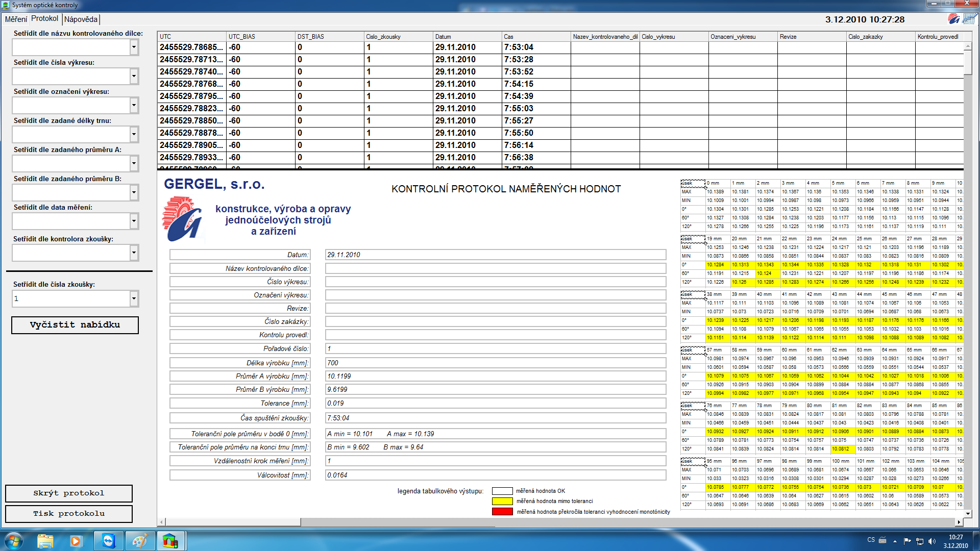Viewport: 980px width, 551px height.
Task: Expand 'Setřídit dle kontrolora zkoušky' dropdown
Action: (134, 253)
